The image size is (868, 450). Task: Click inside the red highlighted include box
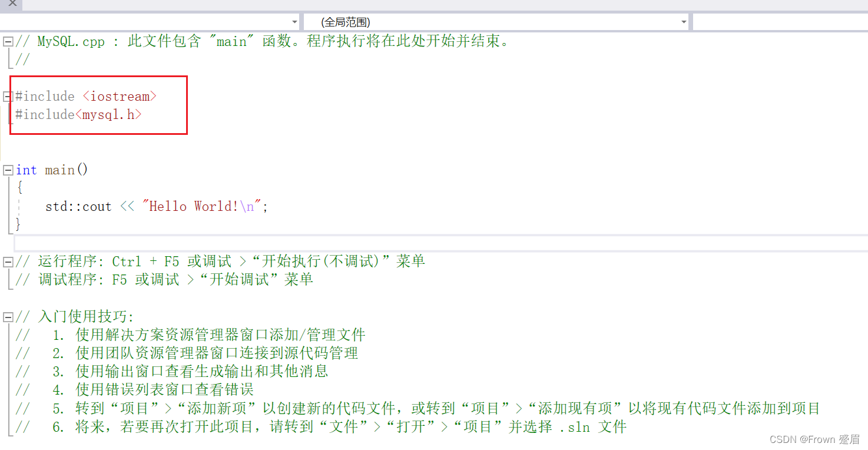pyautogui.click(x=98, y=105)
